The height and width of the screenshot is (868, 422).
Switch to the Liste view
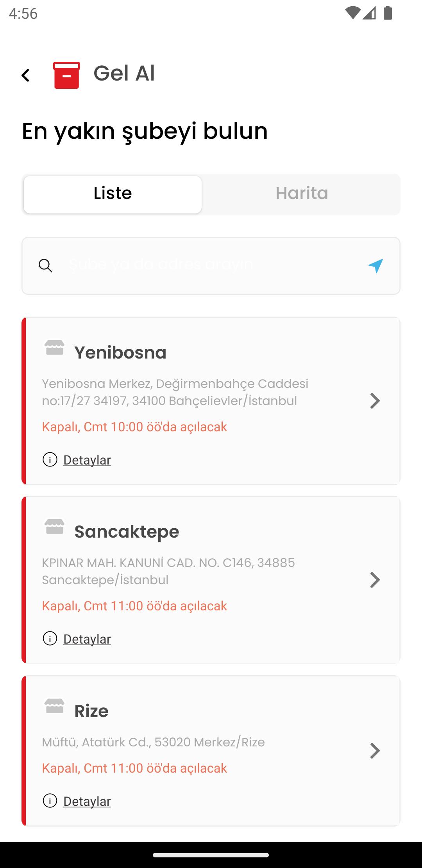113,194
